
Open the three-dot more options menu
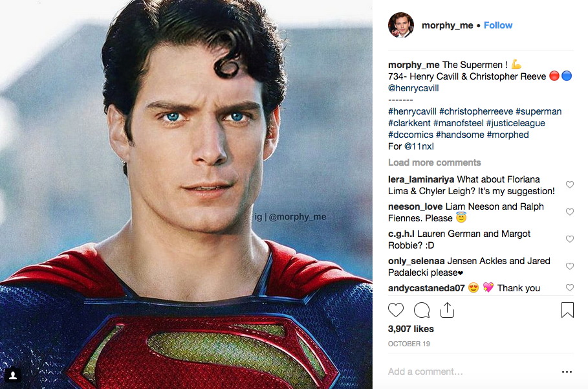(567, 372)
